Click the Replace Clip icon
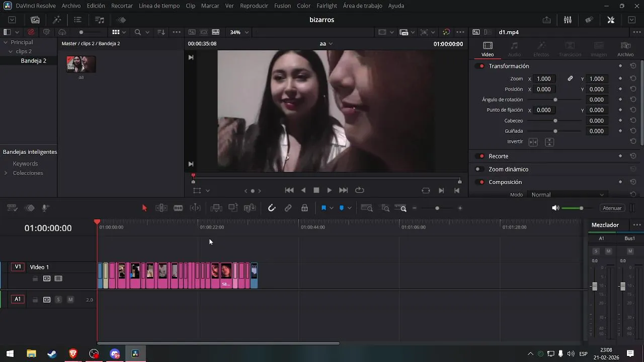The height and width of the screenshot is (362, 644). [x=250, y=208]
